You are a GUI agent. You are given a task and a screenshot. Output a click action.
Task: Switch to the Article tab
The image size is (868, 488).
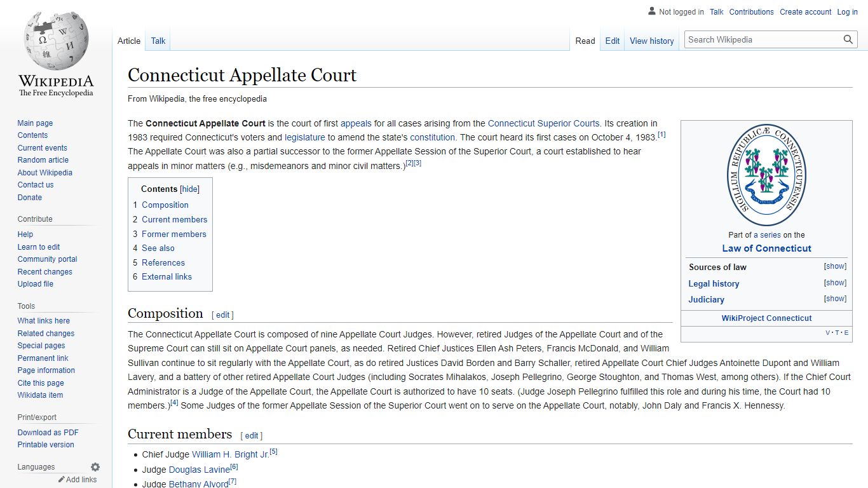(129, 41)
